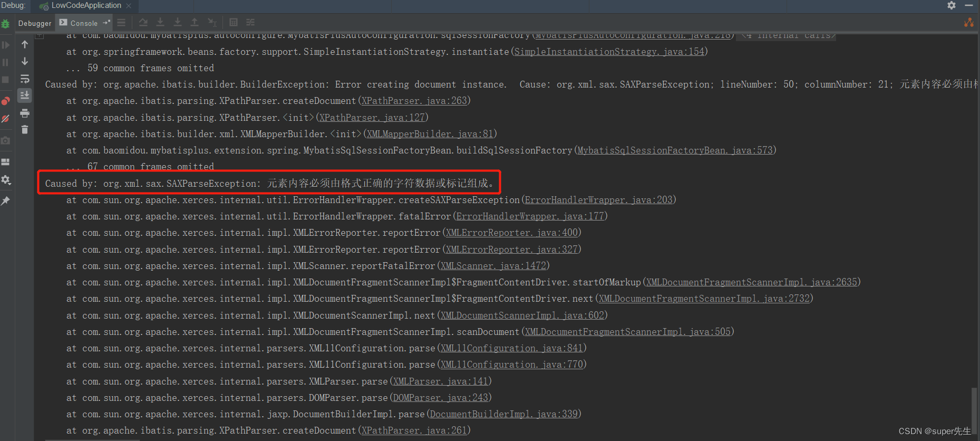Expand the '4 internal calls' folded region
Viewport: 980px width, 441px height.
(x=788, y=35)
